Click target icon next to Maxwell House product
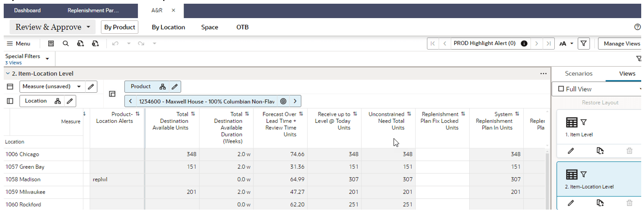644x217 pixels. point(283,101)
